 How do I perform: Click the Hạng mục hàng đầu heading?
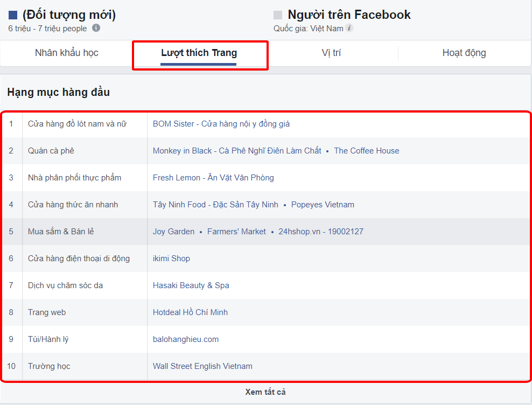[x=58, y=92]
